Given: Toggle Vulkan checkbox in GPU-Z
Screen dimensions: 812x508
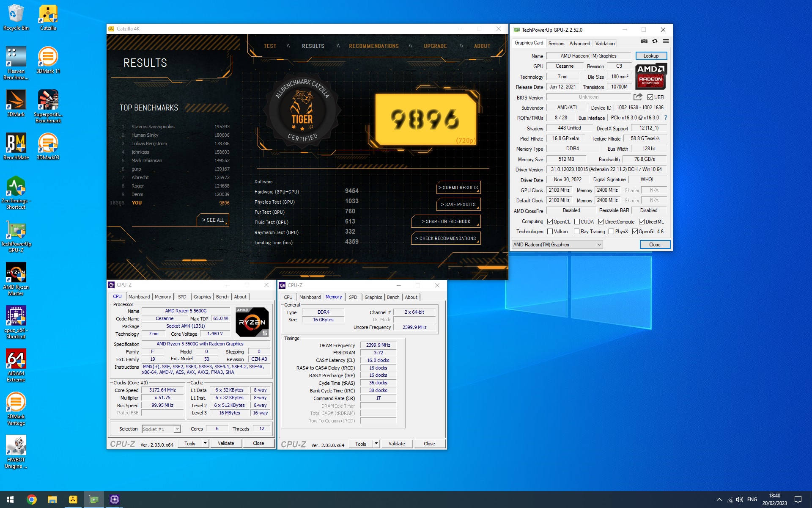Looking at the screenshot, I should pyautogui.click(x=550, y=232).
